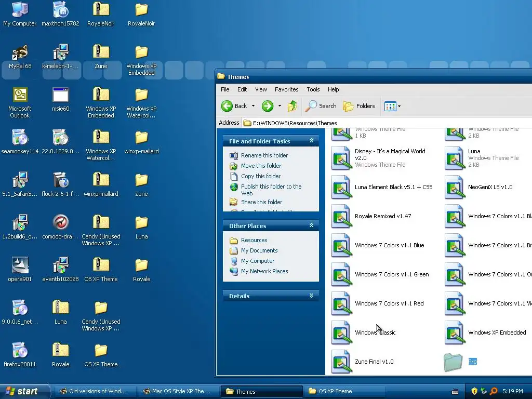Switch to Mac OS Style XP Theme taskbar item
The image size is (532, 399).
coord(178,392)
